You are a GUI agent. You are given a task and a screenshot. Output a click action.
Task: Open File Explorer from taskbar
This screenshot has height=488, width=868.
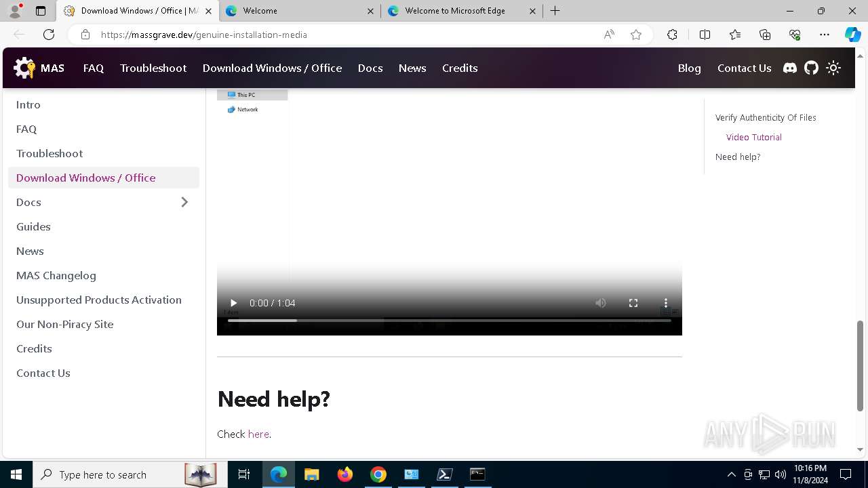click(311, 474)
